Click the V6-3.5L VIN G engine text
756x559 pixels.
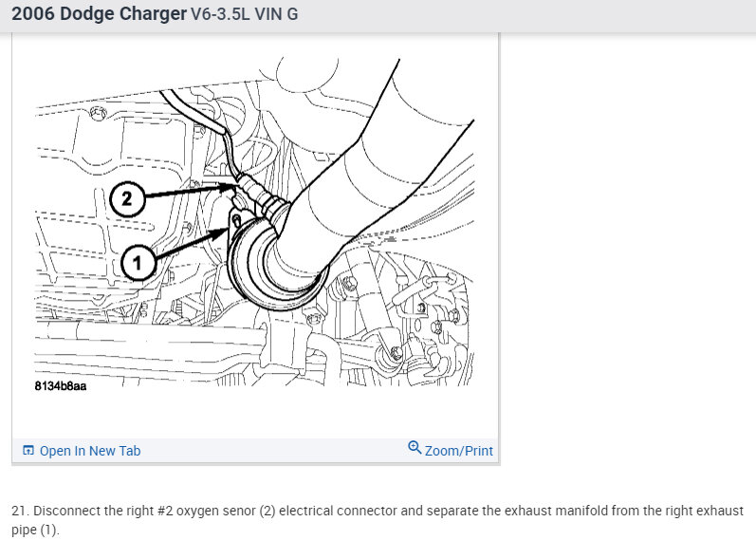[x=245, y=14]
